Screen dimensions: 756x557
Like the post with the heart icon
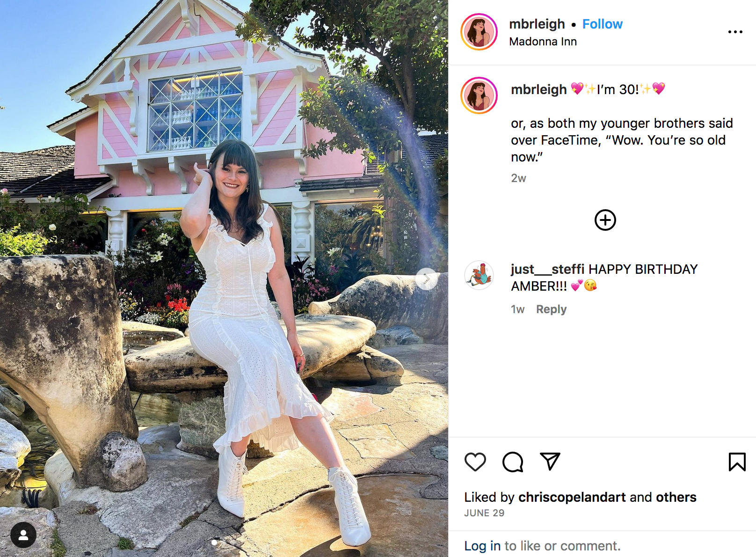[x=475, y=462]
